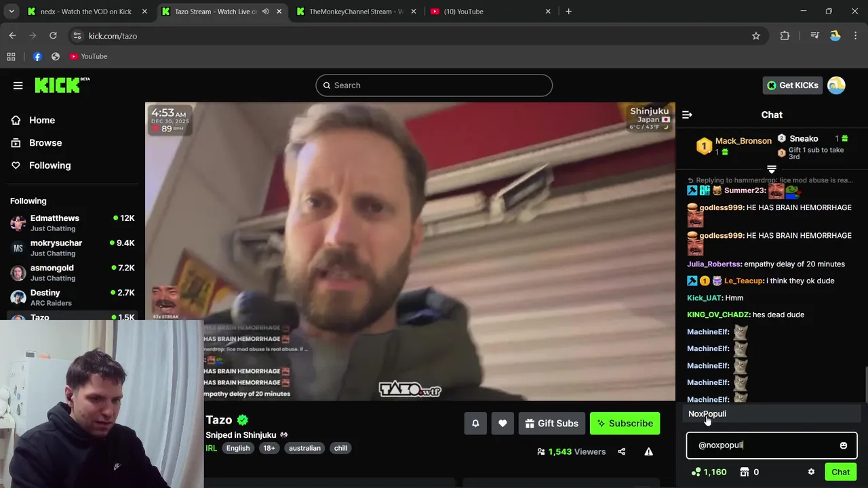Report stream with warning icon

point(649,451)
